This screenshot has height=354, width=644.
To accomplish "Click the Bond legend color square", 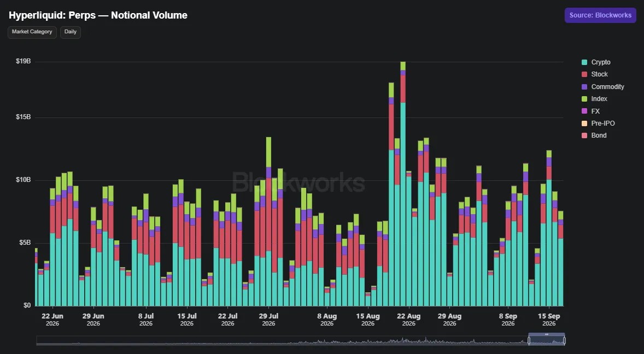I will (x=584, y=135).
